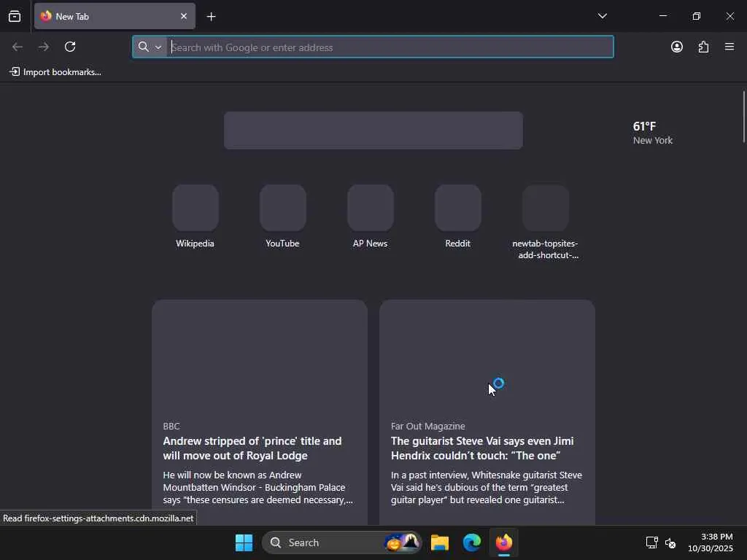Open the Firefox View icon beside the tab
The width and height of the screenshot is (747, 560).
pos(15,16)
